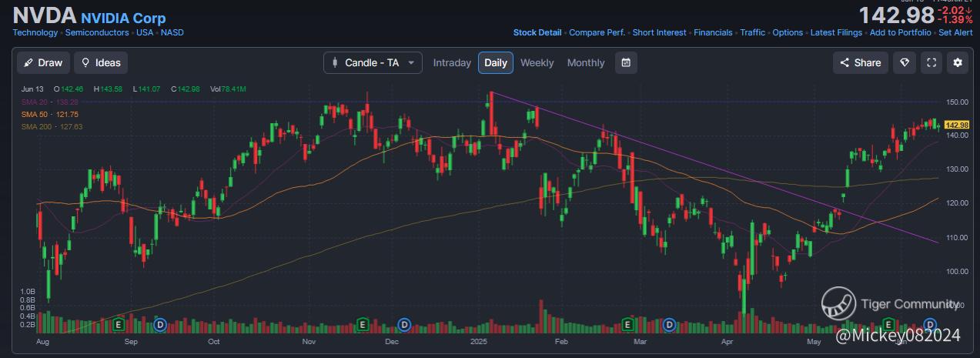Click the NVDA ticker heading
This screenshot has height=358, width=980.
[45, 15]
